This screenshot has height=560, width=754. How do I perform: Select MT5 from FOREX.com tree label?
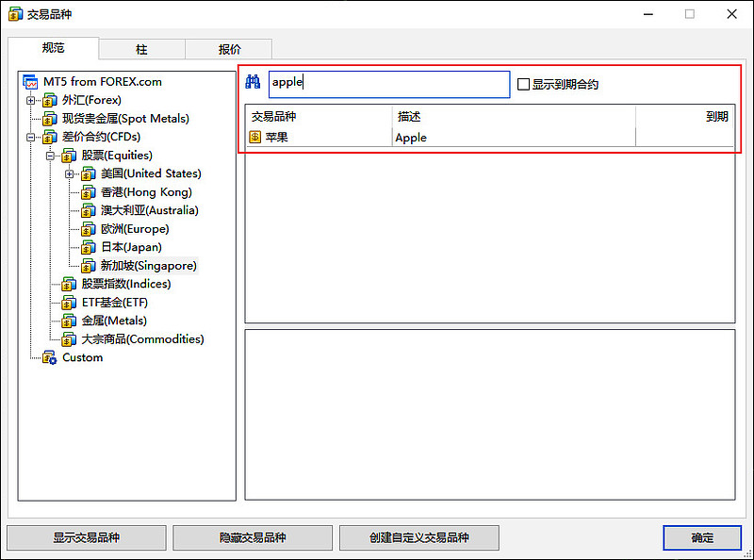coord(103,82)
